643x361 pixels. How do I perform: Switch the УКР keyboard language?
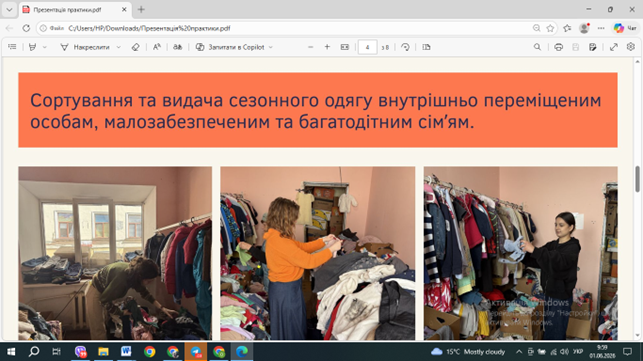click(x=578, y=352)
